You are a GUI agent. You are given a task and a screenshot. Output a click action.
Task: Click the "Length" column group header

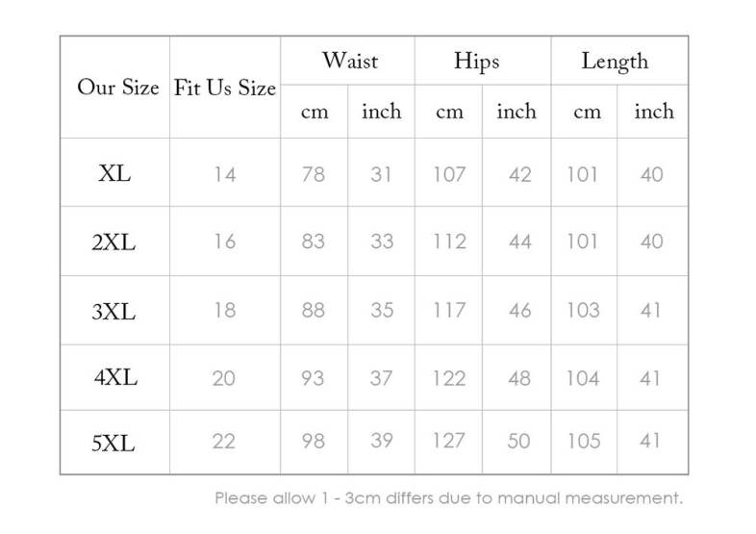tap(615, 62)
